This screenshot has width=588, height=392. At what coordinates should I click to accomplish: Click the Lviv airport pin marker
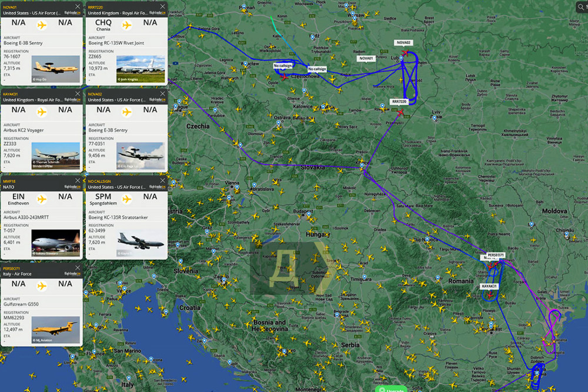(x=434, y=117)
